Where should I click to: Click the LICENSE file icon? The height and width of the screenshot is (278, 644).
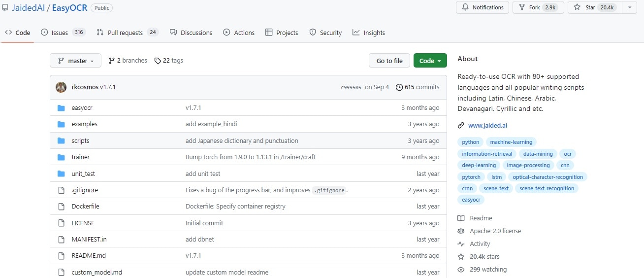coord(61,223)
